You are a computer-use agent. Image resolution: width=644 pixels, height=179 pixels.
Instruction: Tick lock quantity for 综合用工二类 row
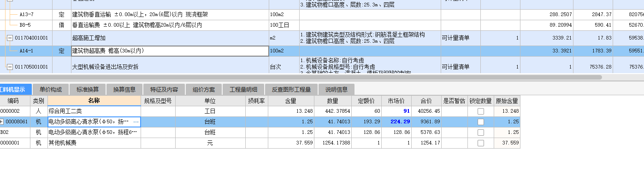point(481,111)
